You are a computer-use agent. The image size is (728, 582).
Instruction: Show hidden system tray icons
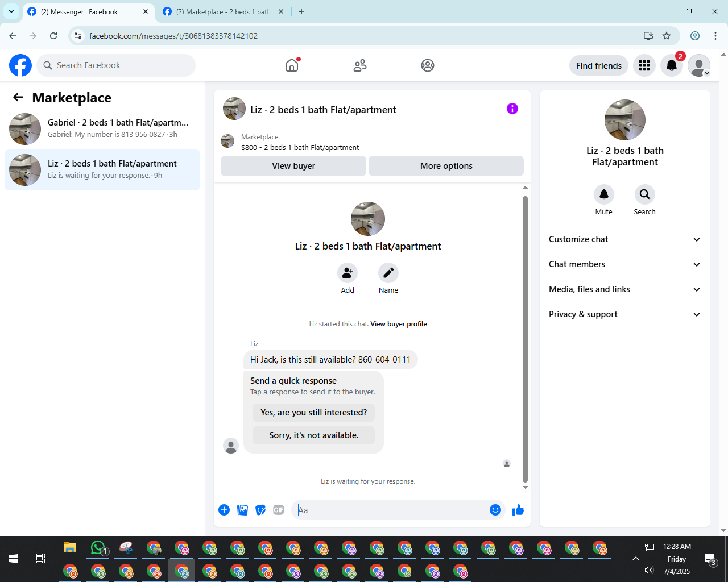636,559
